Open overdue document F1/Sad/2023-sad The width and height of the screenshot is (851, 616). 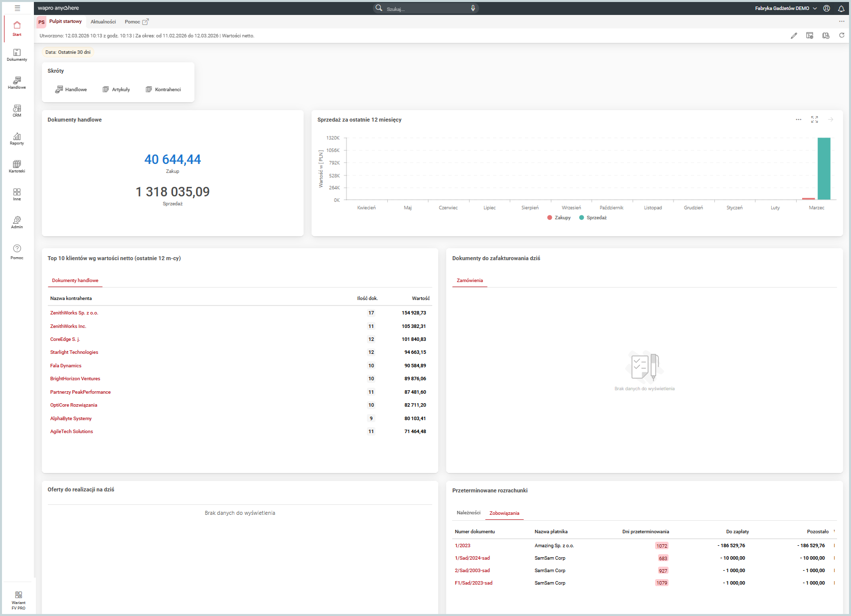click(474, 583)
